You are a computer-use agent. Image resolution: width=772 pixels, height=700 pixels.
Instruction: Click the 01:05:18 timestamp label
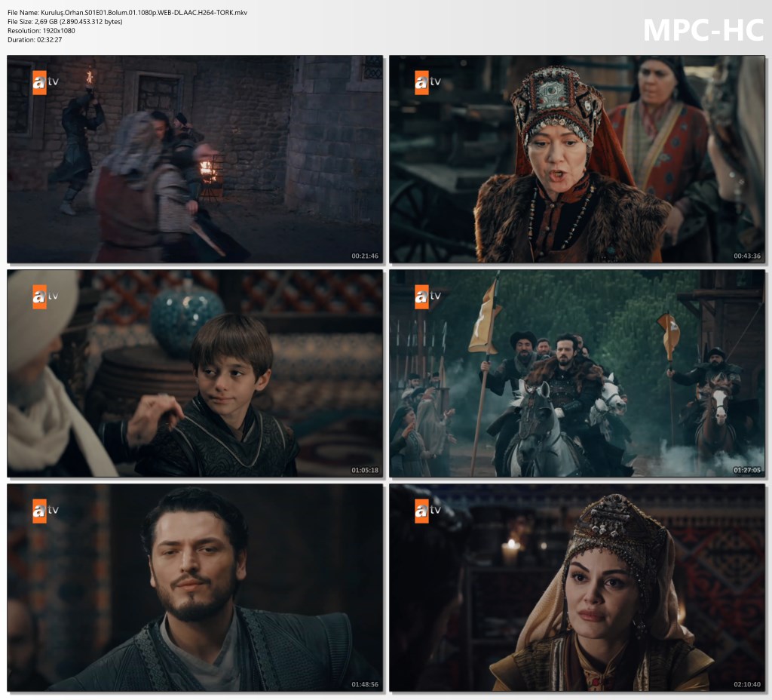pos(365,470)
